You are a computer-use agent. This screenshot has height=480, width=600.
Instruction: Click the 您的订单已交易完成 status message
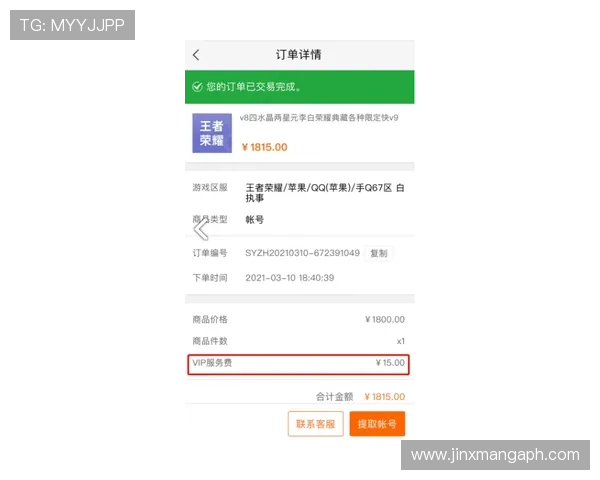254,87
